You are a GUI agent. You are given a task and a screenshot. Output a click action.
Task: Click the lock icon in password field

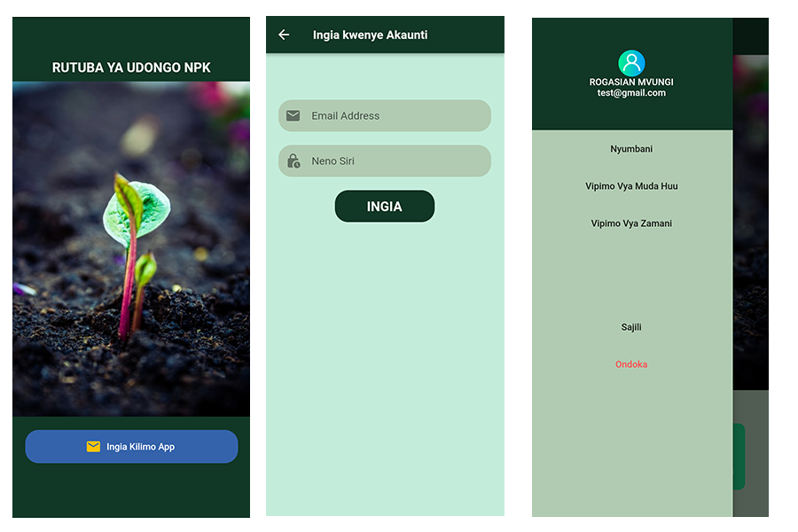293,160
